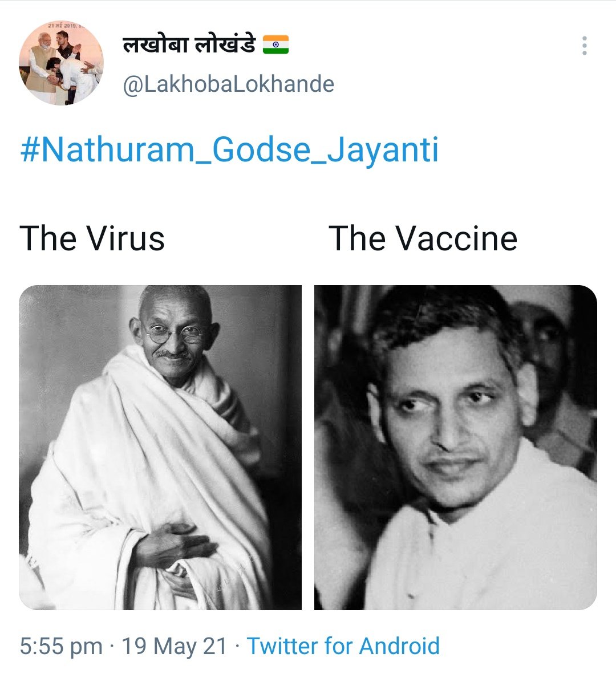View the right photo under The Vaccine

456,448
